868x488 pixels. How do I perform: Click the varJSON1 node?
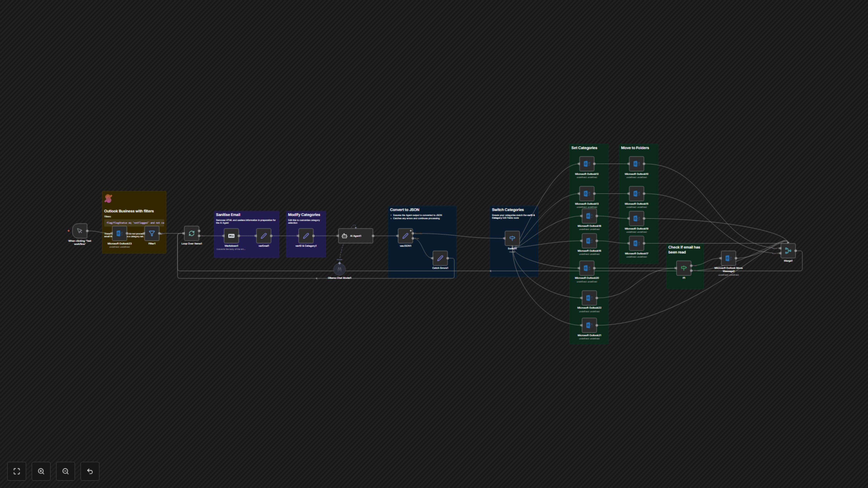[x=405, y=236]
